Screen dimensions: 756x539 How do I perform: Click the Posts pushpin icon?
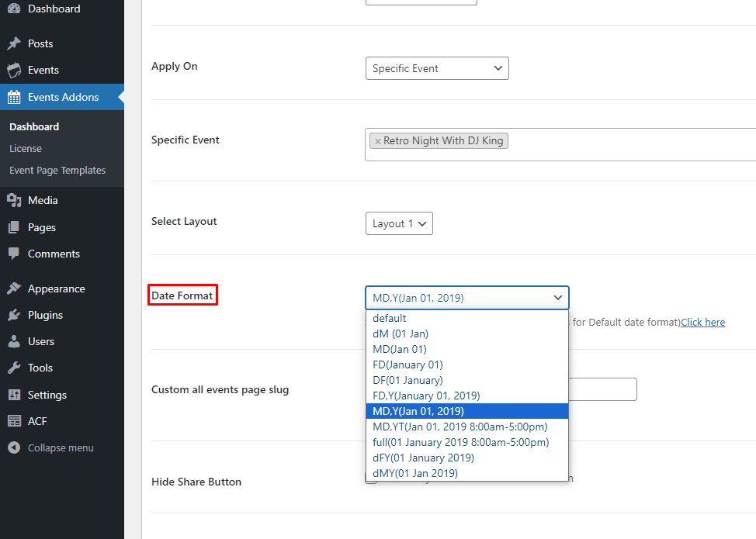tap(14, 44)
